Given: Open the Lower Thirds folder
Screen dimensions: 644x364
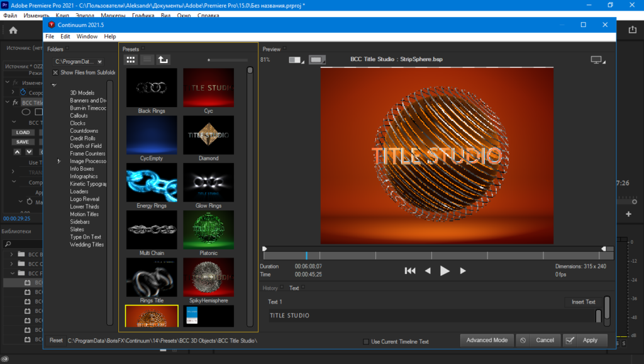Looking at the screenshot, I should pyautogui.click(x=85, y=207).
